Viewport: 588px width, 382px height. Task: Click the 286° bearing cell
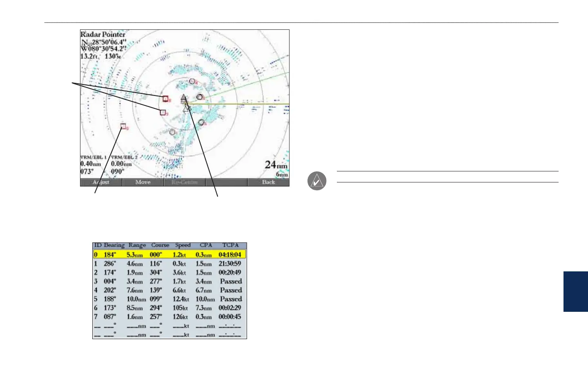(110, 264)
